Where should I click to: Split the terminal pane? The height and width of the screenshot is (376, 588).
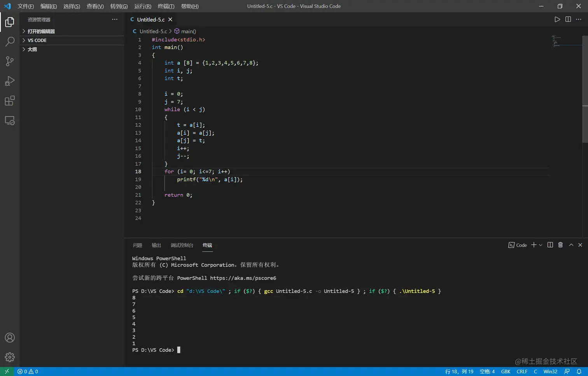(550, 245)
